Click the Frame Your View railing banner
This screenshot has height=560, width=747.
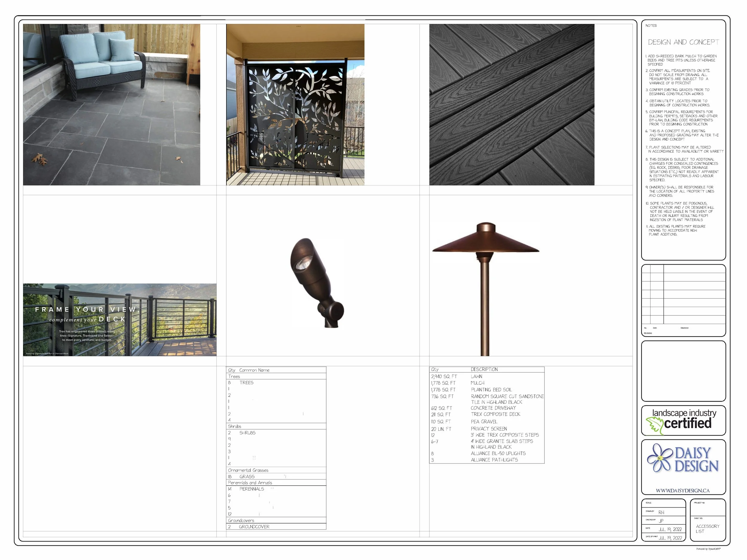pyautogui.click(x=120, y=320)
